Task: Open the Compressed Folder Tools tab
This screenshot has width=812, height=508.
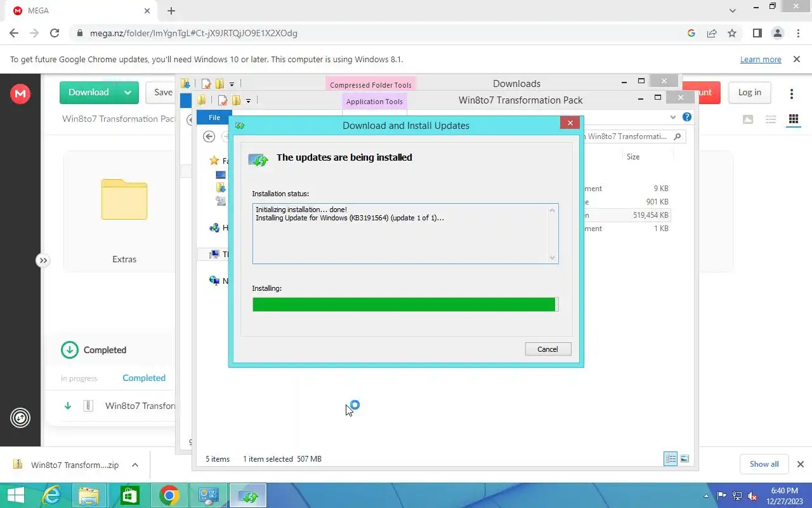Action: coord(370,85)
